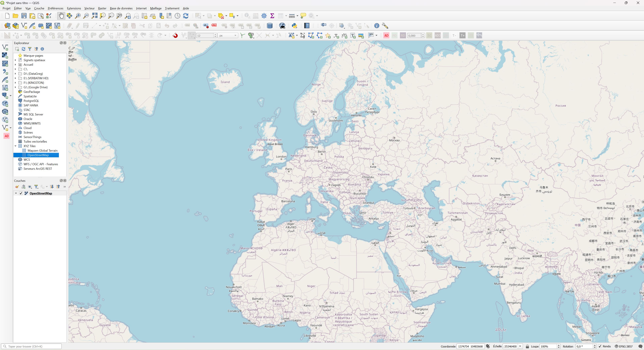Select Serveurs ArcGIS REST entry

click(x=38, y=169)
